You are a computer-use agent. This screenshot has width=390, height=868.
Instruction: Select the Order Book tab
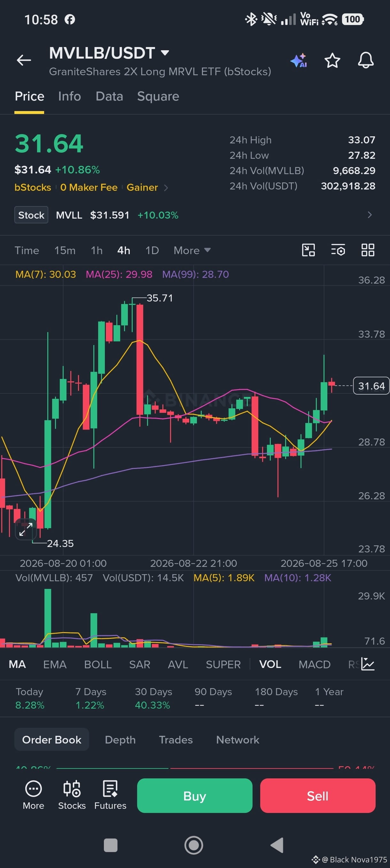coord(52,739)
